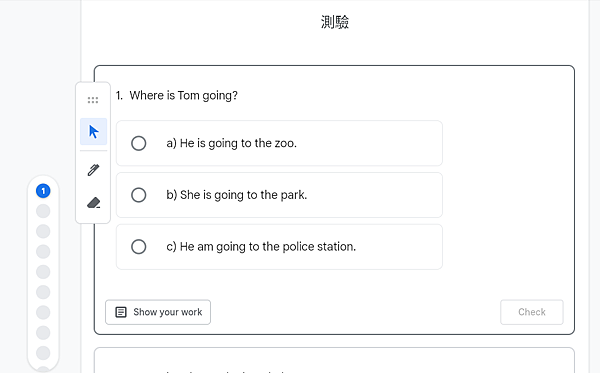Jump to ninth question dot in navigator
Viewport: 600px width, 373px height.
coord(43,353)
